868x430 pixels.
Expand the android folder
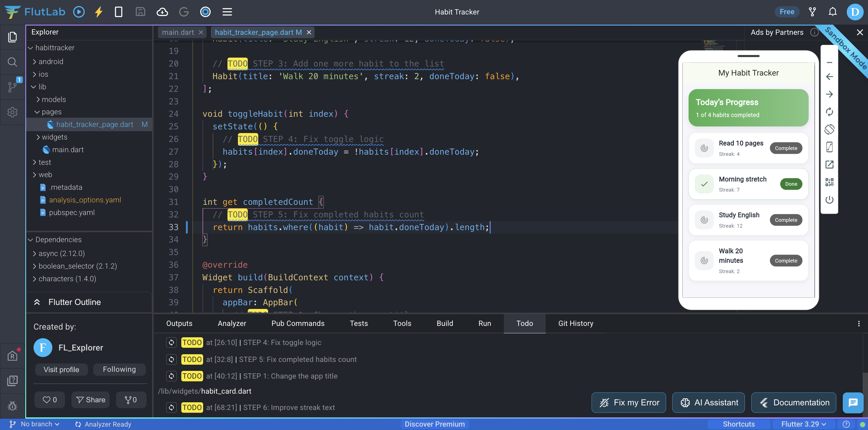click(50, 61)
